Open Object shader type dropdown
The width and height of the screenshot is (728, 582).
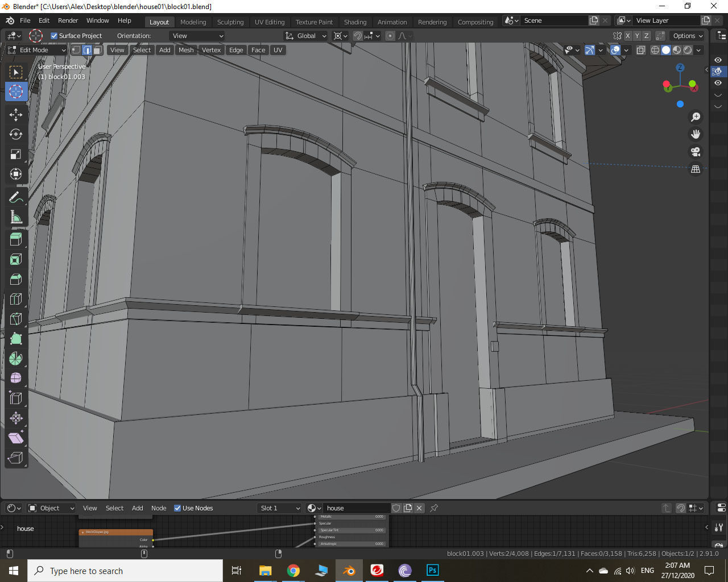coord(51,508)
